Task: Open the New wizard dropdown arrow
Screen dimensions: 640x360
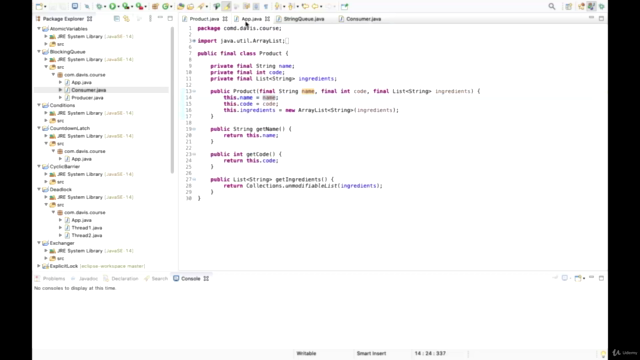Action: pos(45,7)
